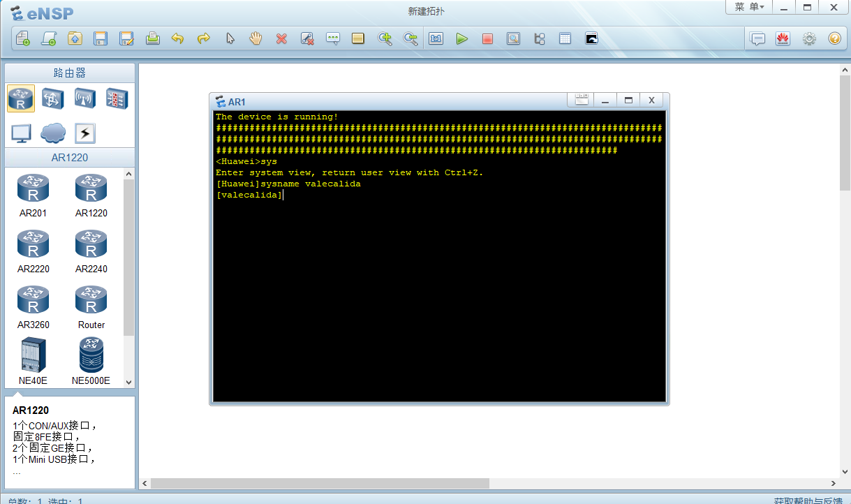Create a new topology from the toolbar
Image resolution: width=851 pixels, height=504 pixels.
tap(23, 38)
